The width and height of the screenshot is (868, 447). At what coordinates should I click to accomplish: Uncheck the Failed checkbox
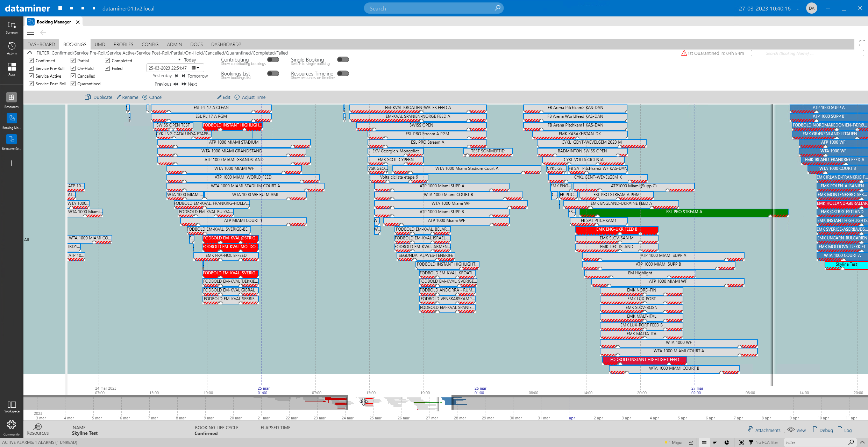click(x=107, y=68)
